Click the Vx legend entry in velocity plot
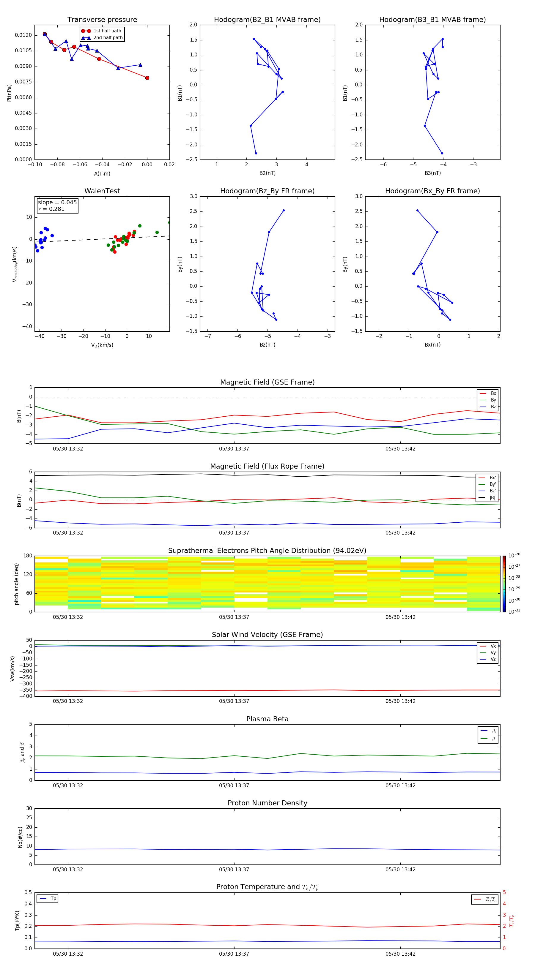The image size is (535, 980). (488, 646)
